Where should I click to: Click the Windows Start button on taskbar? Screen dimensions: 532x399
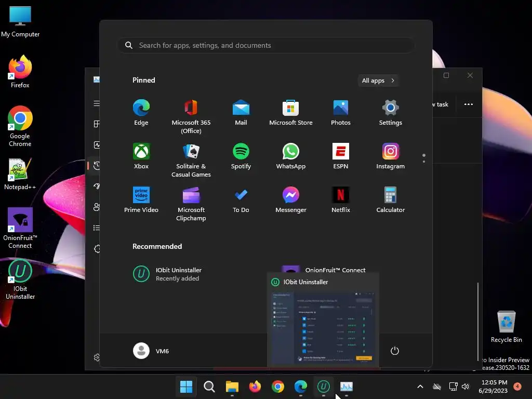coord(186,387)
